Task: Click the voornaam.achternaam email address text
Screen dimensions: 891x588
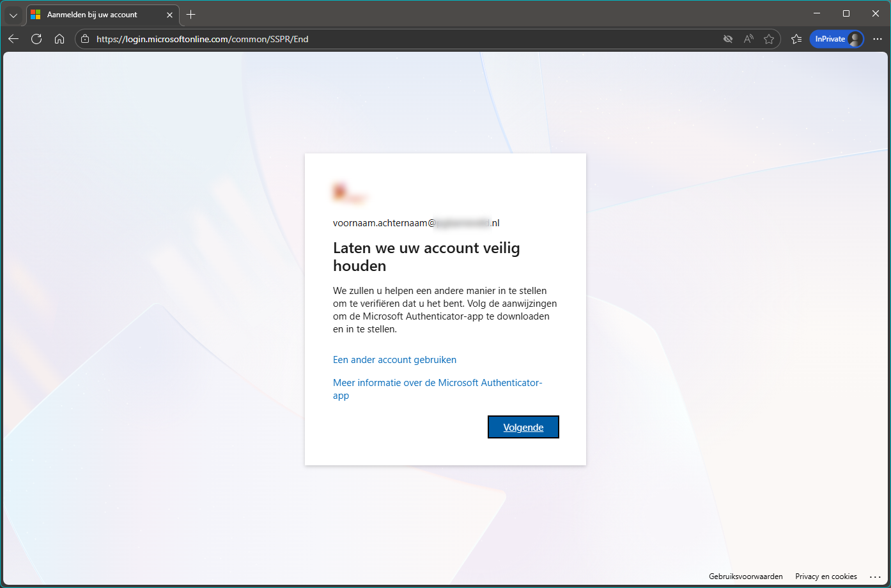Action: pyautogui.click(x=416, y=223)
